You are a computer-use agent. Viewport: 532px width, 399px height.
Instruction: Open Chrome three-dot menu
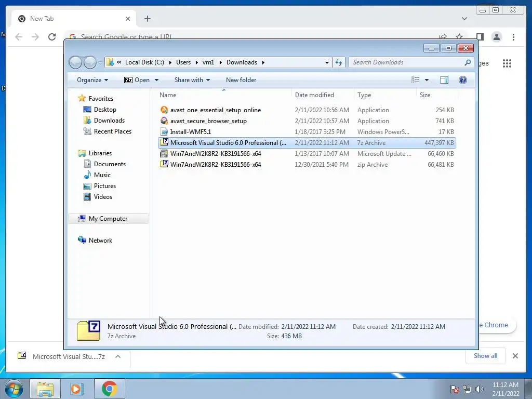[x=513, y=37]
